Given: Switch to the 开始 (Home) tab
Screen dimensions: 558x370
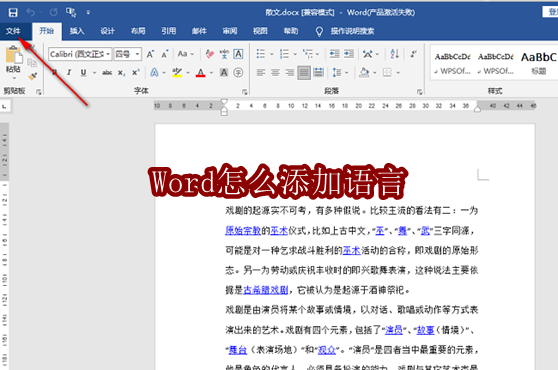Looking at the screenshot, I should click(x=47, y=31).
